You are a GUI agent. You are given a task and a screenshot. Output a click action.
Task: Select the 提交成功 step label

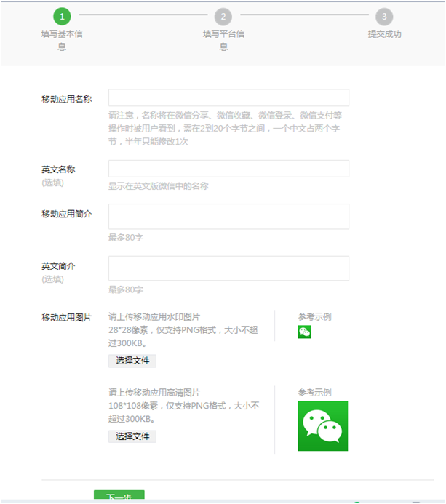click(x=384, y=34)
